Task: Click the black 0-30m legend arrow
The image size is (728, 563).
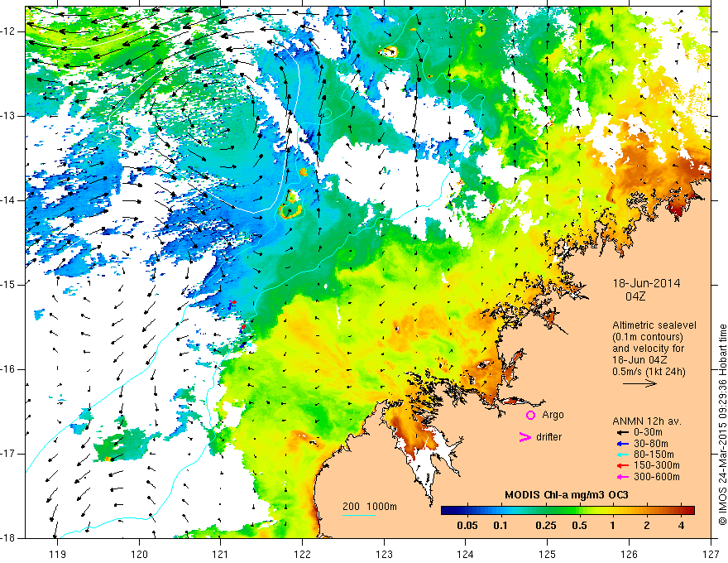Action: click(622, 432)
